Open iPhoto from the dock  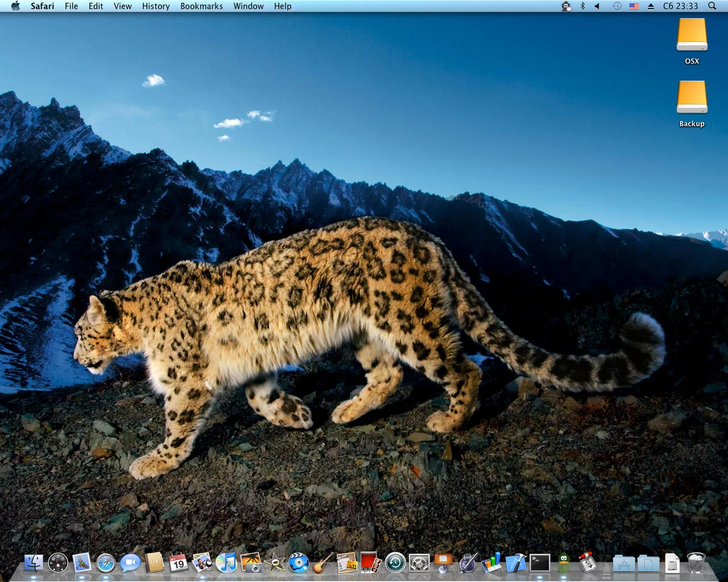click(251, 563)
